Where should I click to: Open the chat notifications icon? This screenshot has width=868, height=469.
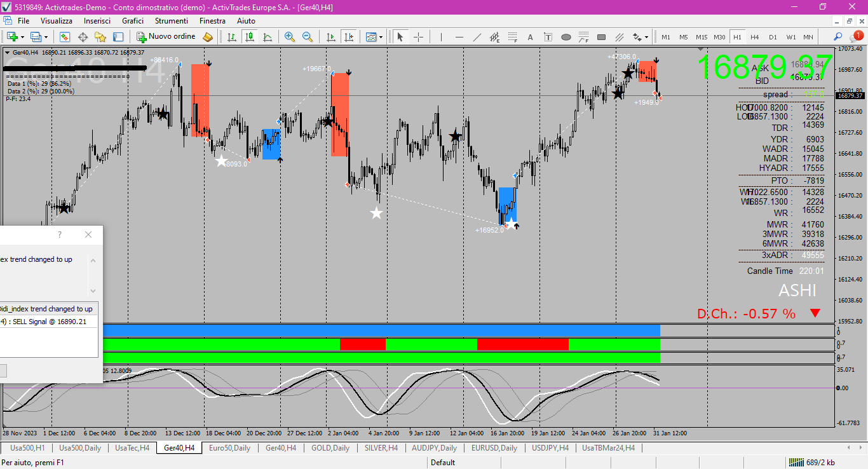pos(855,36)
